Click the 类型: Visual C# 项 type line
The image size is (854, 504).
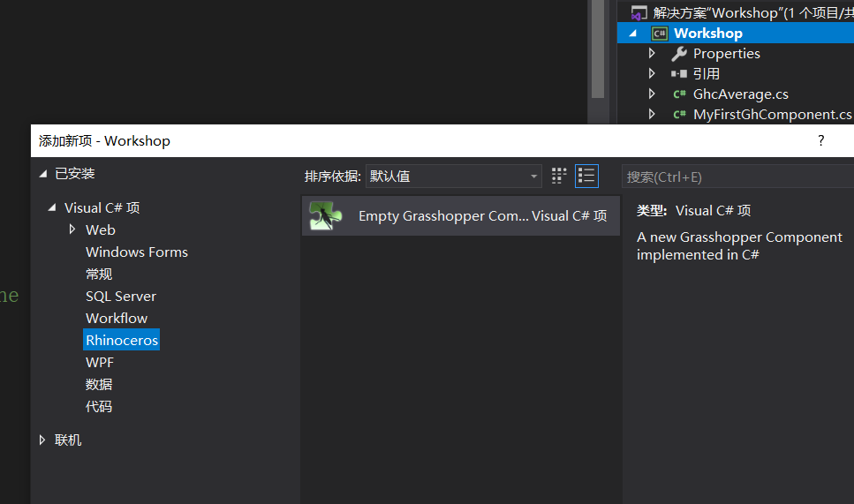tap(694, 211)
